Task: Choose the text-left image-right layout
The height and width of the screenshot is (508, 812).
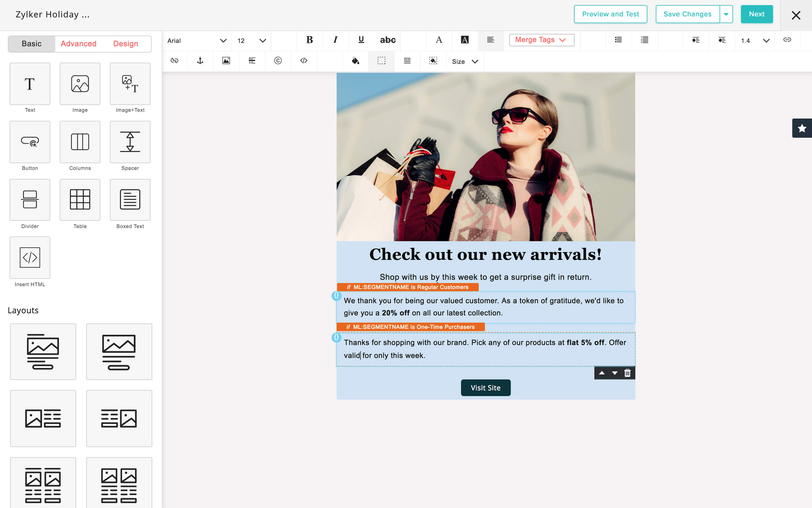Action: 119,419
